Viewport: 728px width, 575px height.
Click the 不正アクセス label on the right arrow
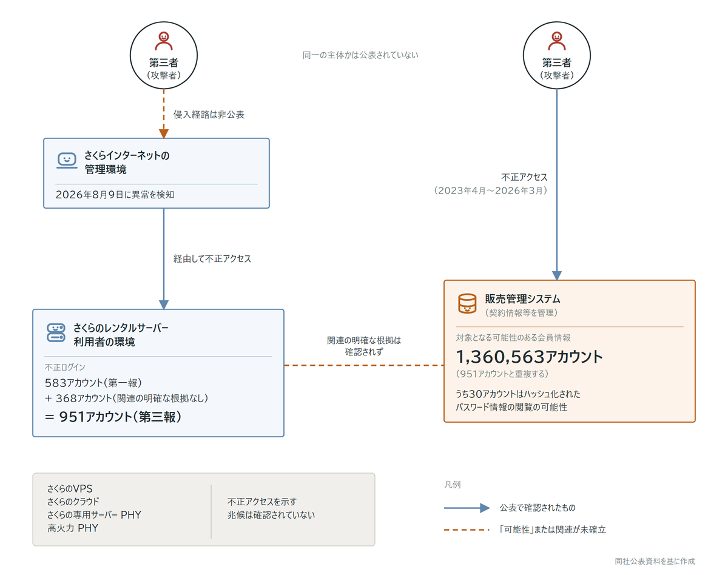[x=524, y=177]
